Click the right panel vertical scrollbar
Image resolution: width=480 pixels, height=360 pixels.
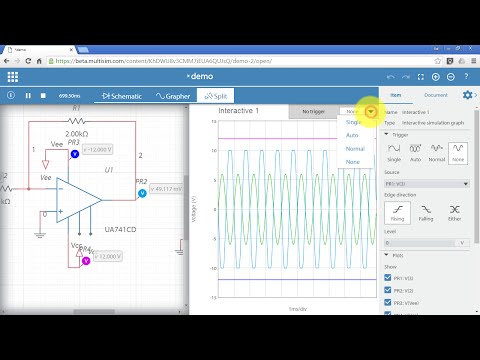click(477, 177)
